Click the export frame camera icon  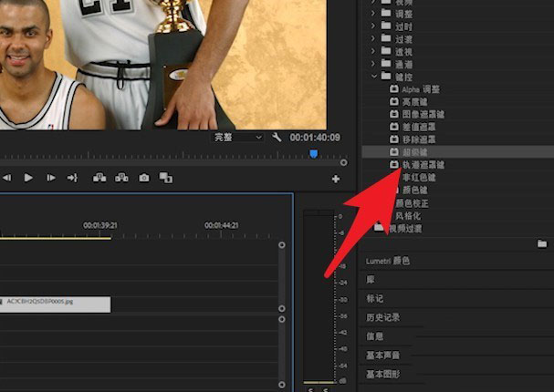pyautogui.click(x=143, y=178)
